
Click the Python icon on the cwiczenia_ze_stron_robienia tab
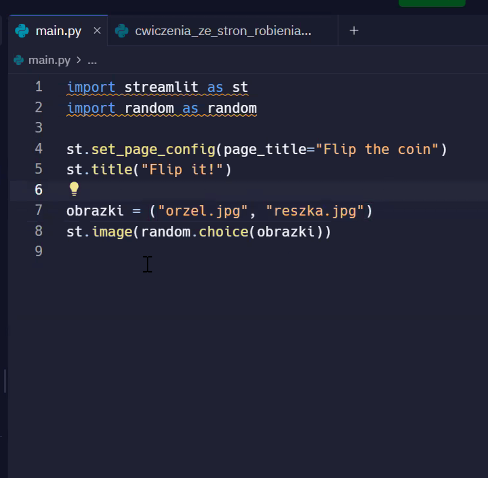(x=122, y=31)
